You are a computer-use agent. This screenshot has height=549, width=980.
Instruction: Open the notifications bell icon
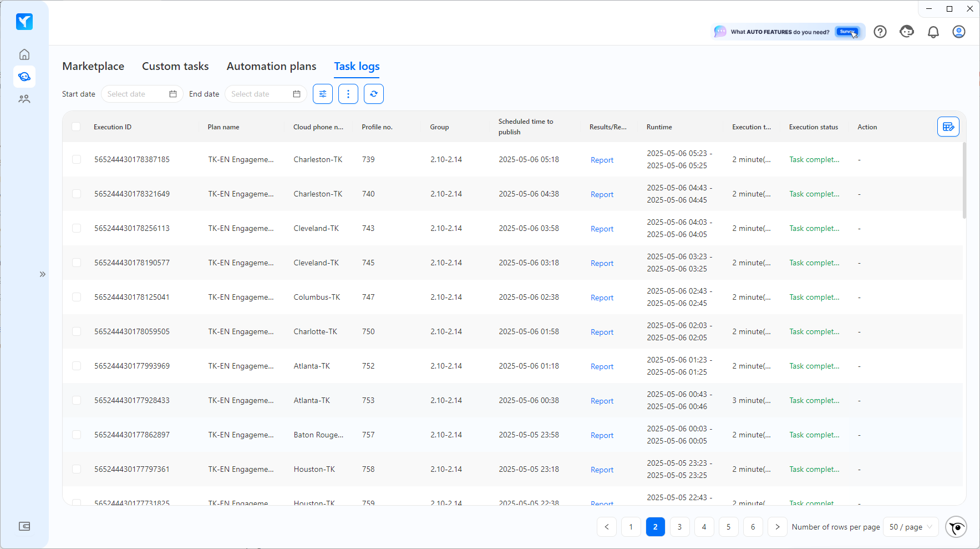pyautogui.click(x=933, y=32)
